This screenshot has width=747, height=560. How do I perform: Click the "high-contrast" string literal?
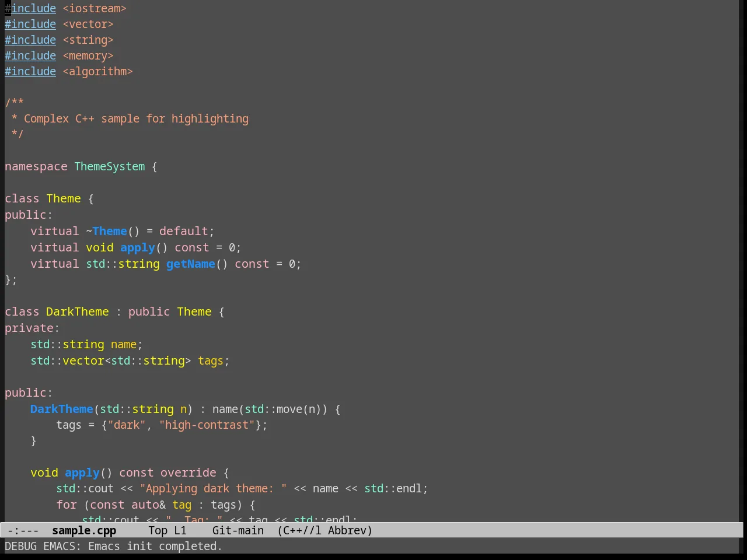coord(207,425)
